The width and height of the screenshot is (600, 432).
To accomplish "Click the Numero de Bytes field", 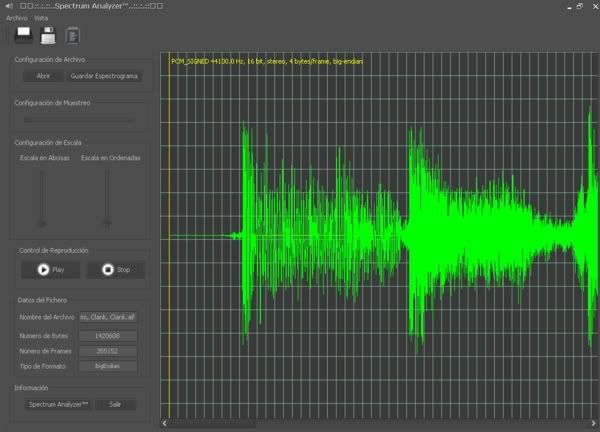I will click(108, 336).
